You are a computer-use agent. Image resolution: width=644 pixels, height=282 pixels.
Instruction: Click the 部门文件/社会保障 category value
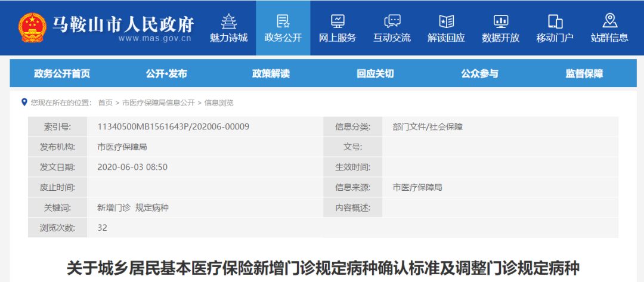point(428,127)
